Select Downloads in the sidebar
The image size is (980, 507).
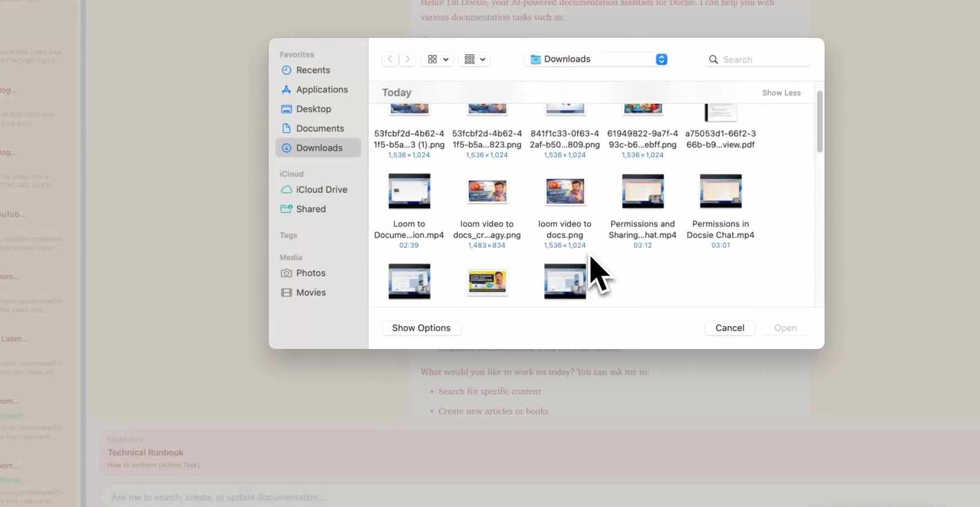tap(318, 148)
